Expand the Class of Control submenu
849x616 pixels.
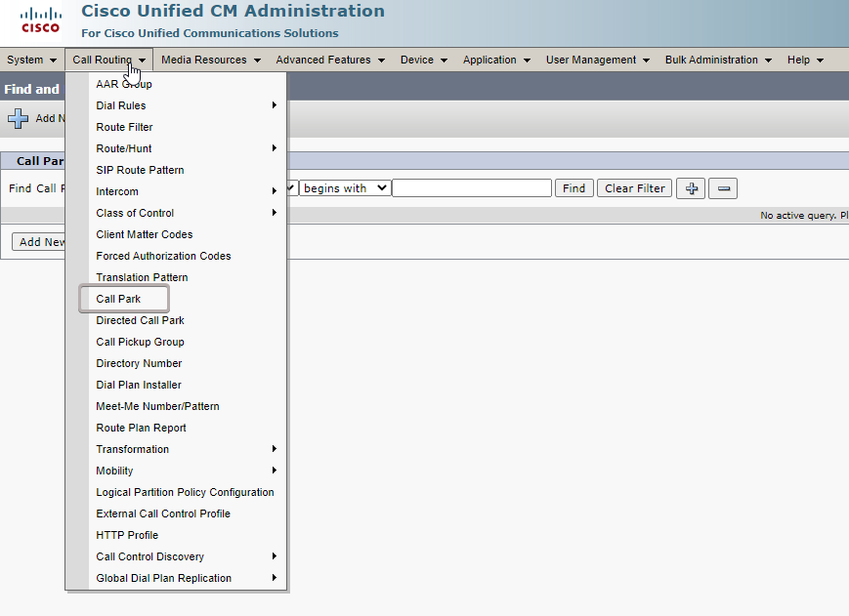pos(185,213)
